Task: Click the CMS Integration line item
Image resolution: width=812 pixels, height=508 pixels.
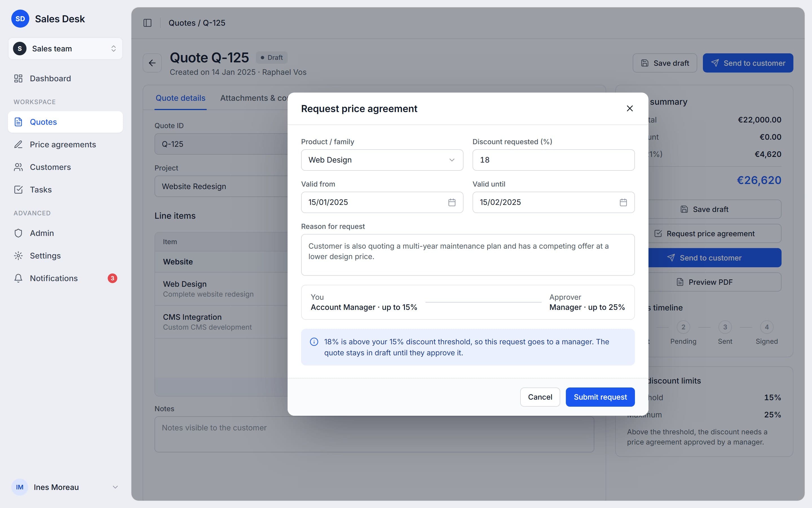Action: coord(221,321)
